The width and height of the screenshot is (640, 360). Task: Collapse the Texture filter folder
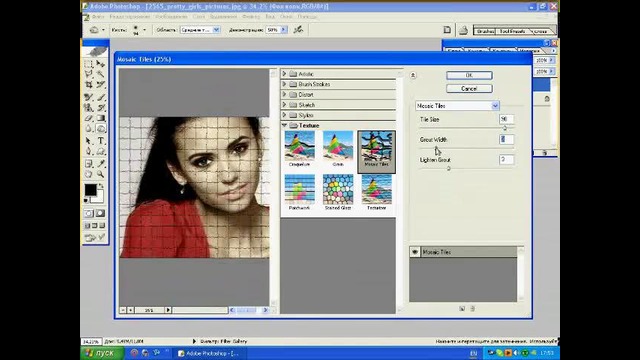284,125
